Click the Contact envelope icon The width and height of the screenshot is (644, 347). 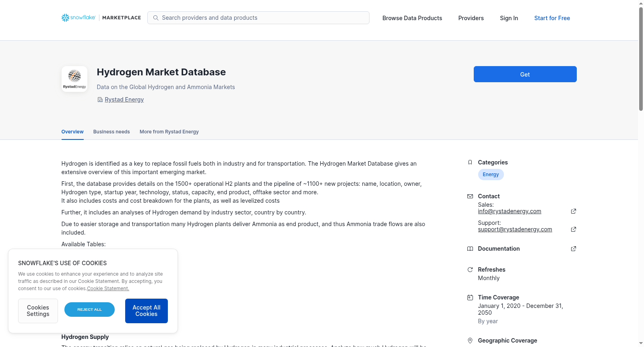click(x=470, y=196)
